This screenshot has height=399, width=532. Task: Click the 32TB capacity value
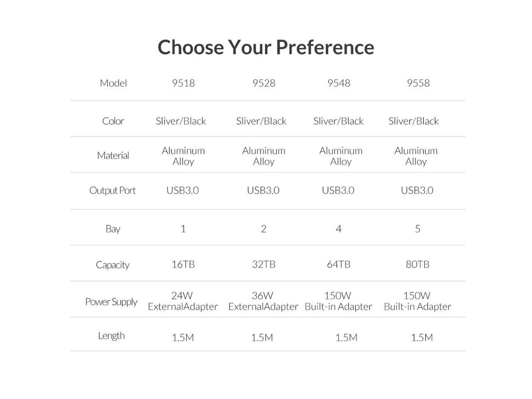click(x=264, y=264)
